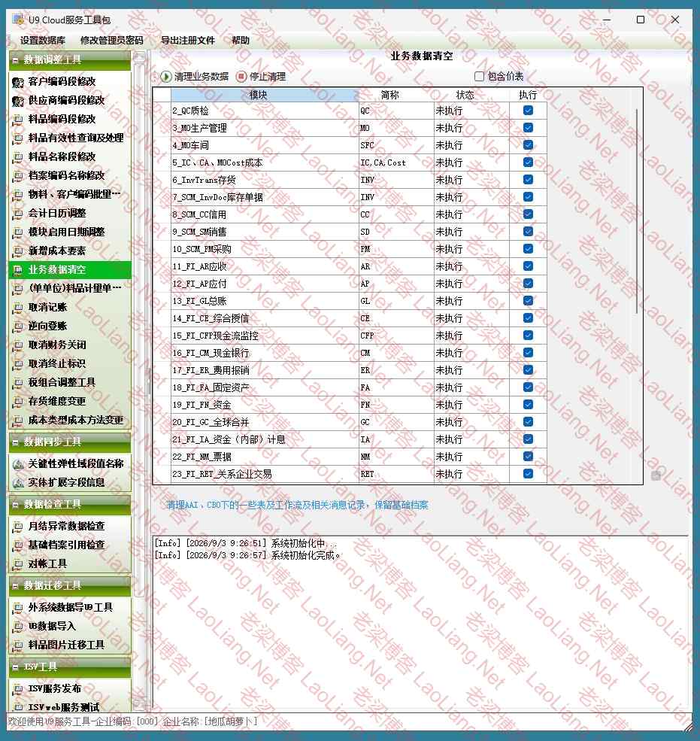Click the module table vertical scrollbar

pos(637,211)
